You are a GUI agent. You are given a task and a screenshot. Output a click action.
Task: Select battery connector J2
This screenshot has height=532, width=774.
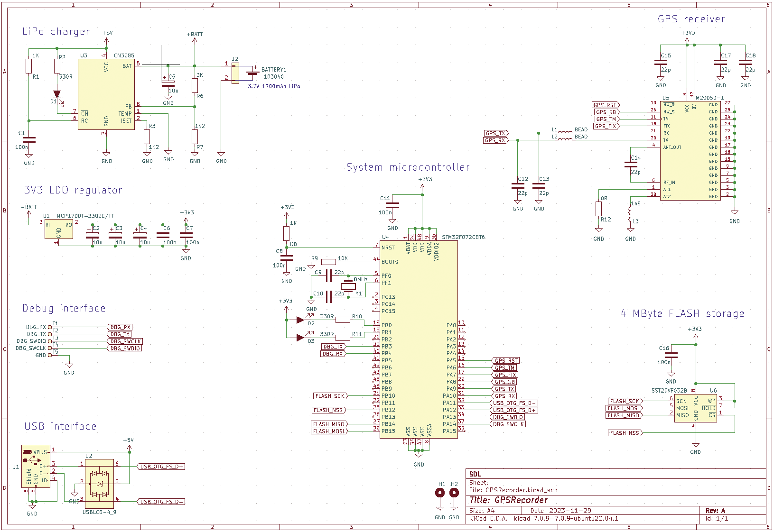[235, 74]
